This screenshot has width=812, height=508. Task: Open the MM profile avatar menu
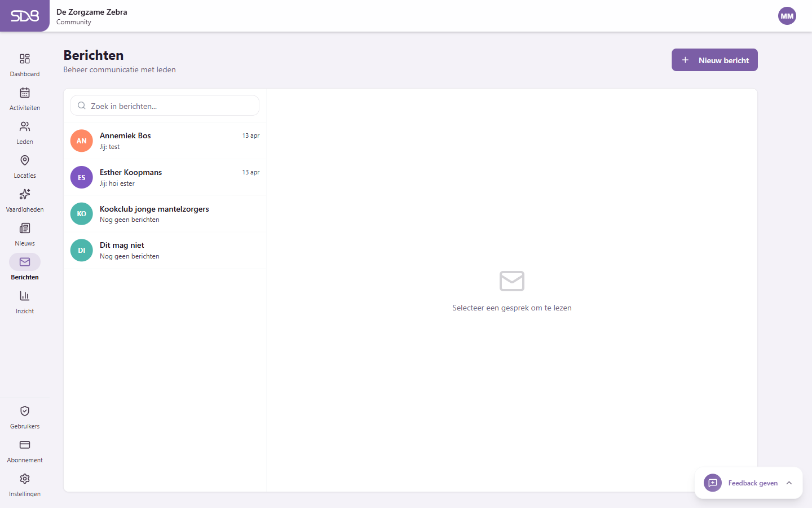point(787,16)
